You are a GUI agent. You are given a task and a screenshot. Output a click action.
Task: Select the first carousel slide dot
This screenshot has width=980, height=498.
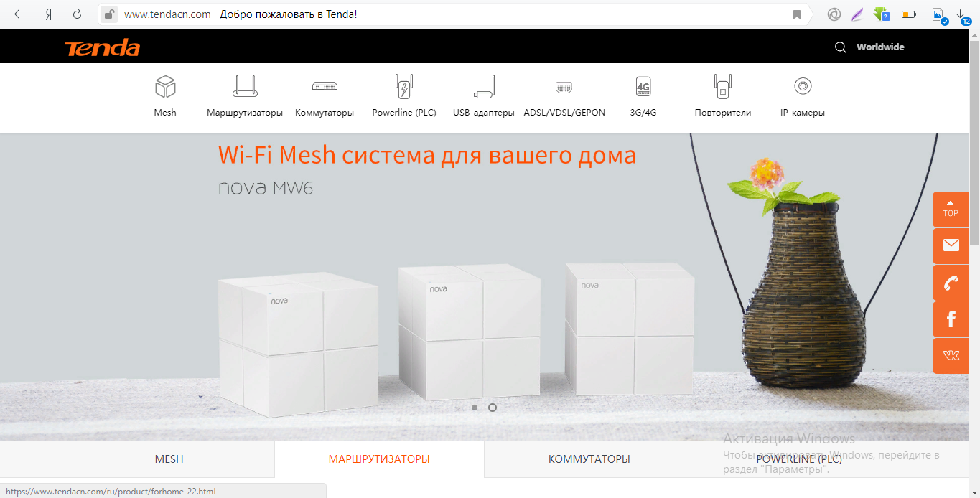(475, 408)
